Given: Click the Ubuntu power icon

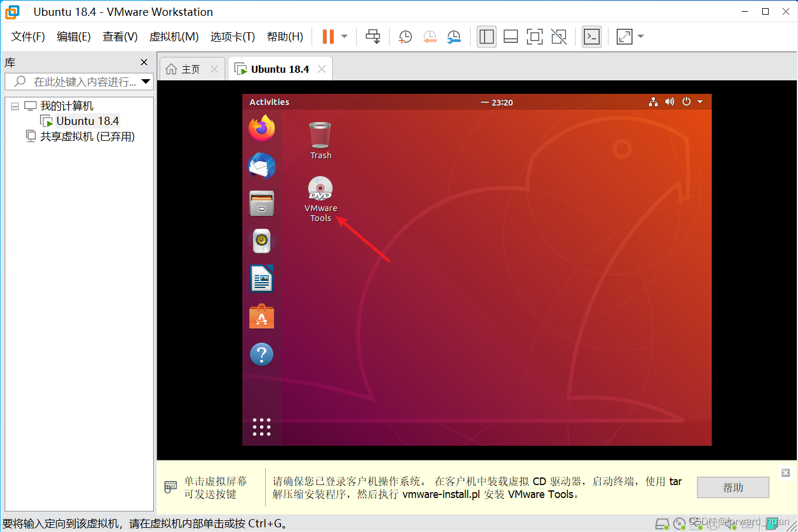Looking at the screenshot, I should (x=687, y=101).
